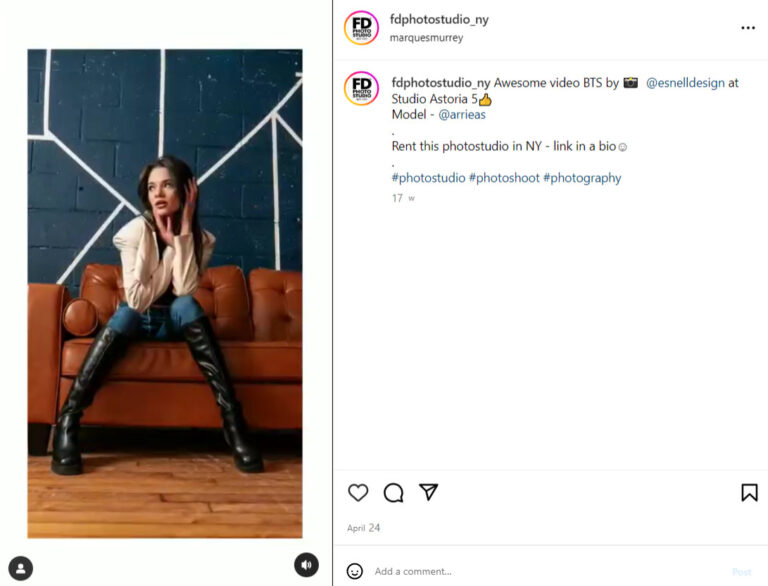Mute the video with speaker icon
The width and height of the screenshot is (768, 586).
[307, 565]
